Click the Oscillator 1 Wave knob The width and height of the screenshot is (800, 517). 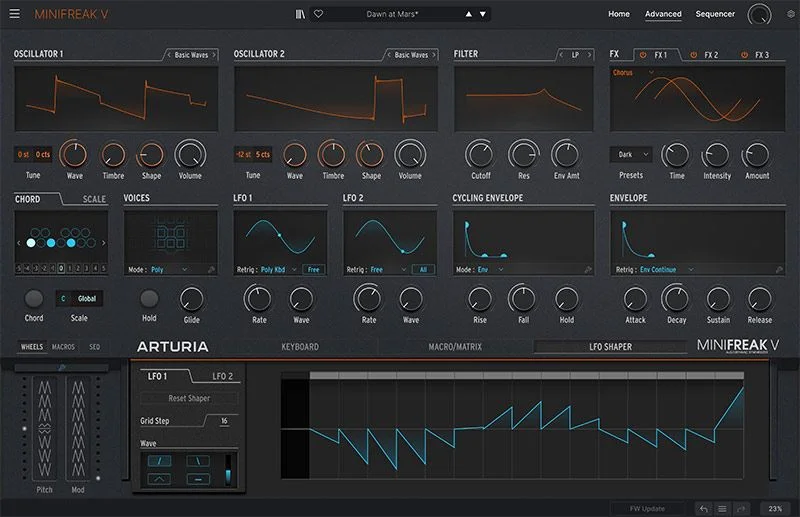(74, 154)
